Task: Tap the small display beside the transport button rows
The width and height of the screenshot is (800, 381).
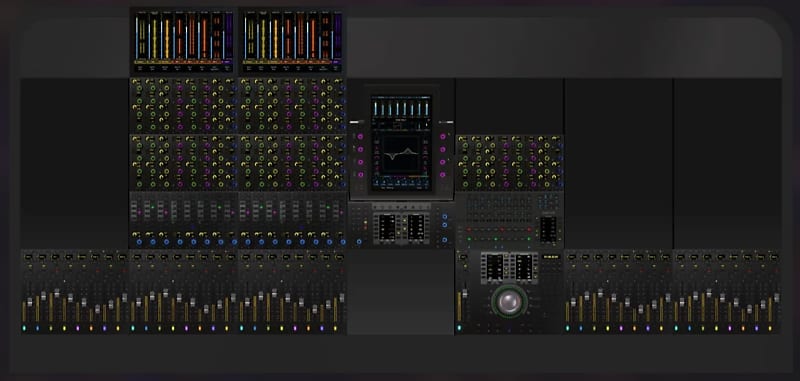Action: (548, 229)
